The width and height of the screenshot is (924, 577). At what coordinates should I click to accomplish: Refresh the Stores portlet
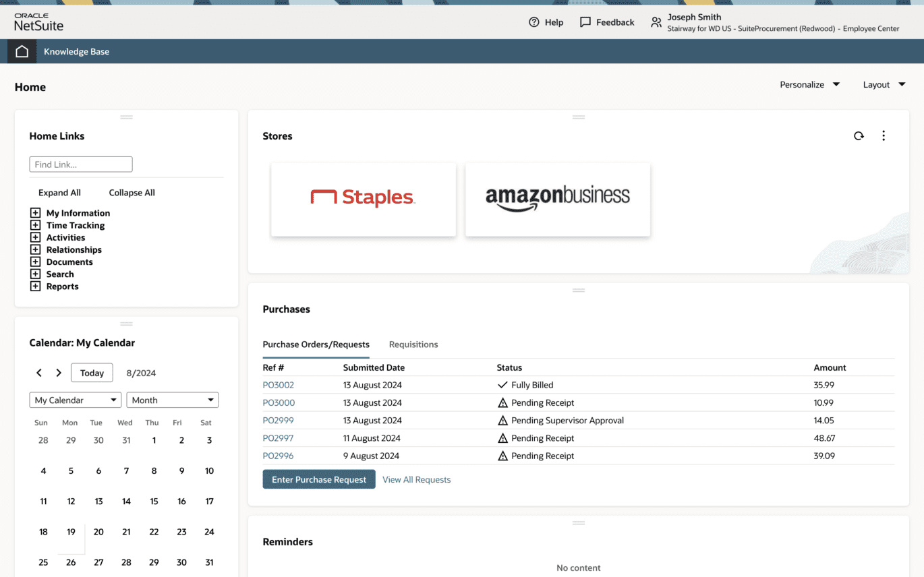859,135
